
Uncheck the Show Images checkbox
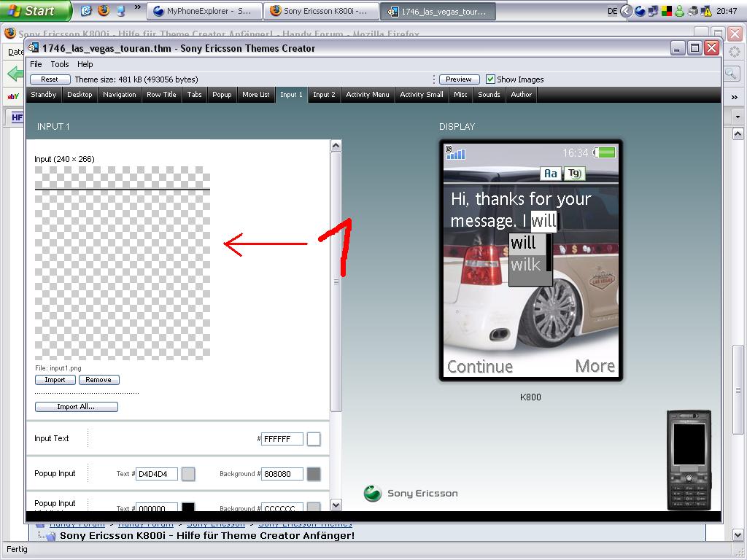[490, 79]
